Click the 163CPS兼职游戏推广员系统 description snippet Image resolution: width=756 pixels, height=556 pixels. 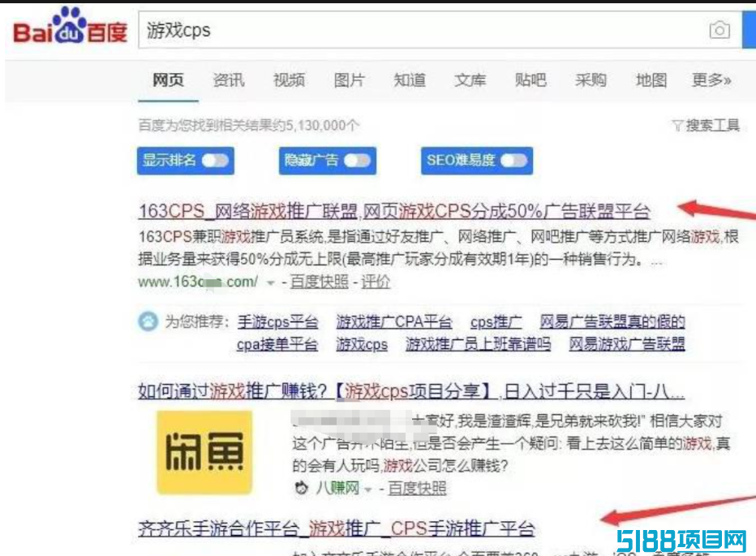[438, 248]
